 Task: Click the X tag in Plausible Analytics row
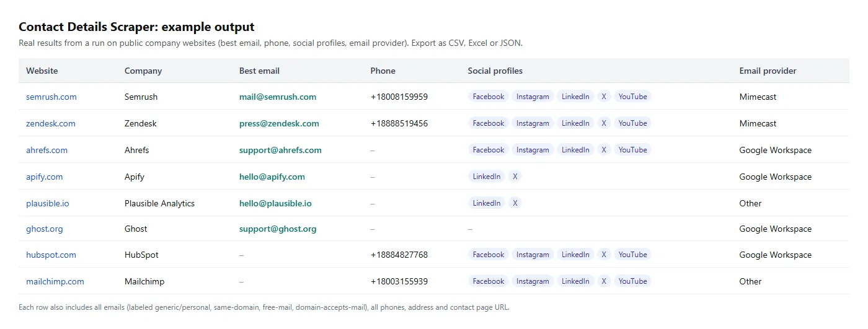point(515,203)
